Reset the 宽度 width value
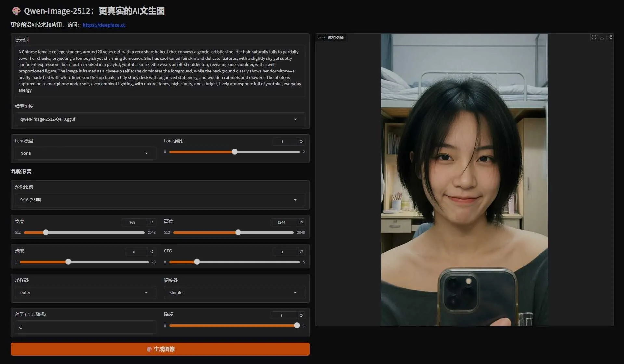Image resolution: width=624 pixels, height=364 pixels. tap(152, 222)
